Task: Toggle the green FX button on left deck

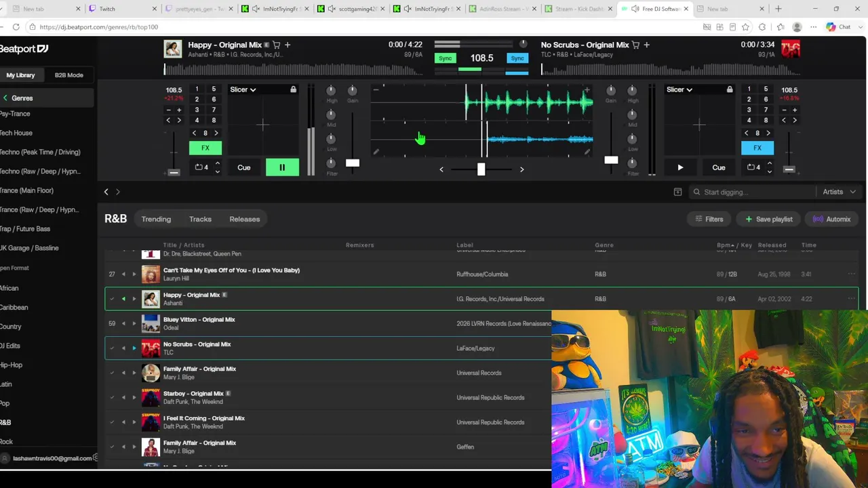Action: pyautogui.click(x=205, y=148)
